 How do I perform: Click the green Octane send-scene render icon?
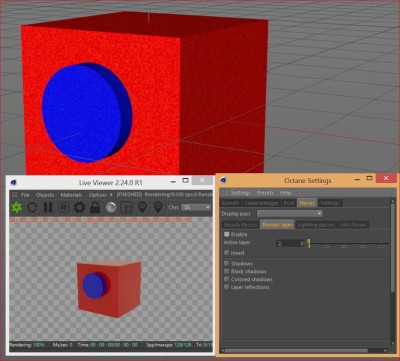[16, 207]
